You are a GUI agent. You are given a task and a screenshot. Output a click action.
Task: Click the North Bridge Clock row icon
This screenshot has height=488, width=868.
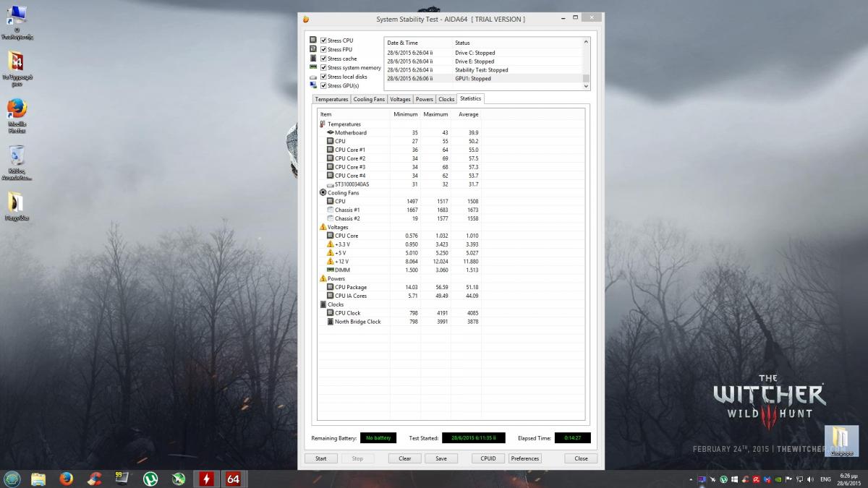point(331,322)
